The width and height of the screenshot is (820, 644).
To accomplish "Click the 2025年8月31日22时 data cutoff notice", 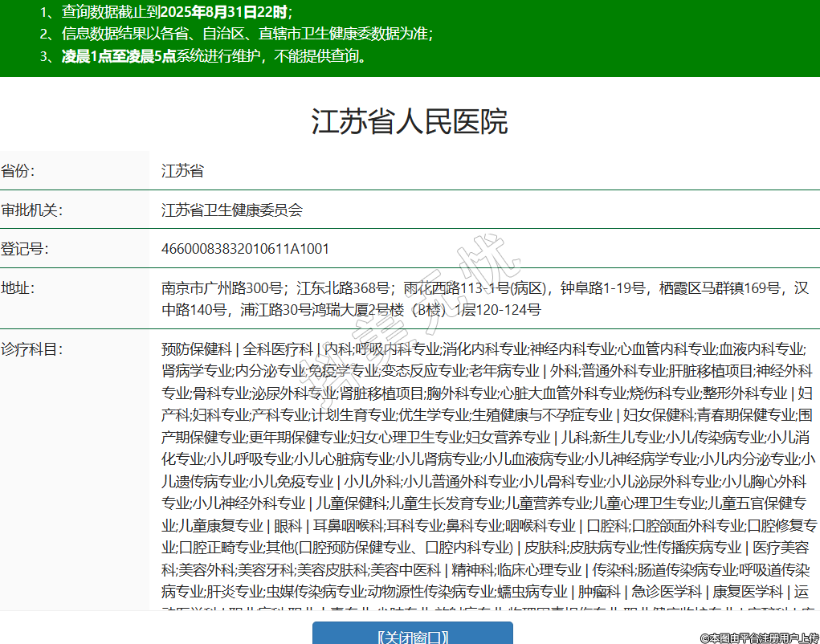I will pos(223,12).
